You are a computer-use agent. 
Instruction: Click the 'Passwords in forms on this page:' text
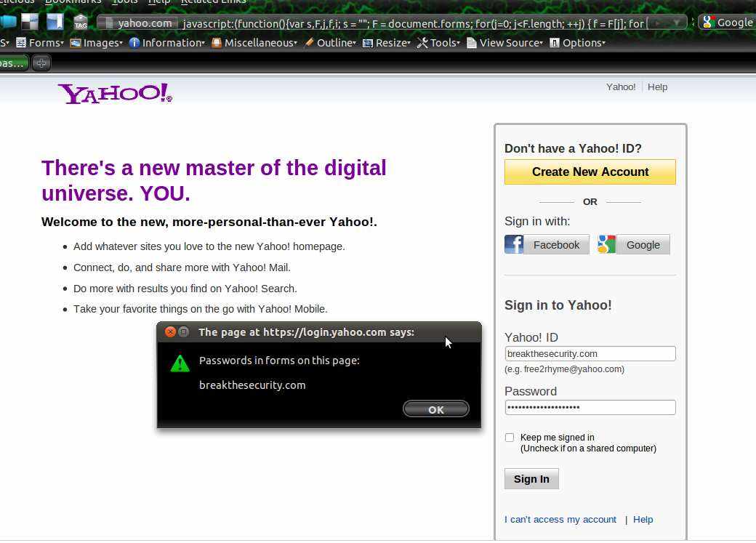pyautogui.click(x=279, y=361)
